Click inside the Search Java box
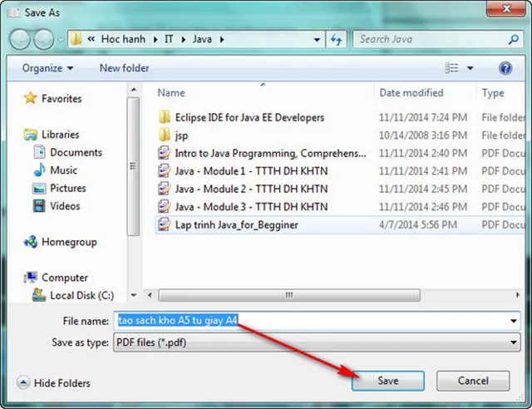Viewport: 532px width, 409px height. [x=431, y=39]
